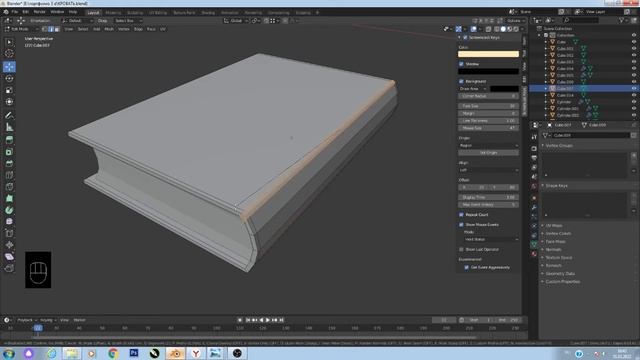Select the Select Box tool in the toolbar

click(x=9, y=42)
